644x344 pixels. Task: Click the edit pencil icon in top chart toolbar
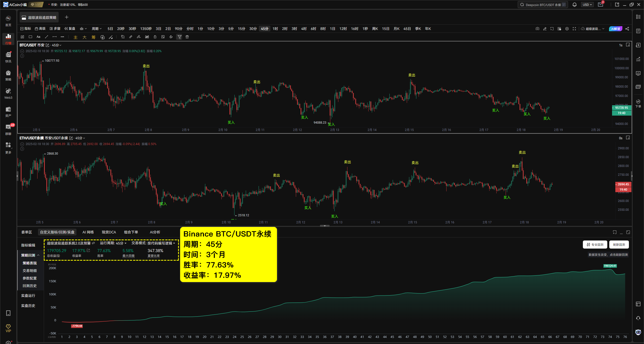pos(545,29)
